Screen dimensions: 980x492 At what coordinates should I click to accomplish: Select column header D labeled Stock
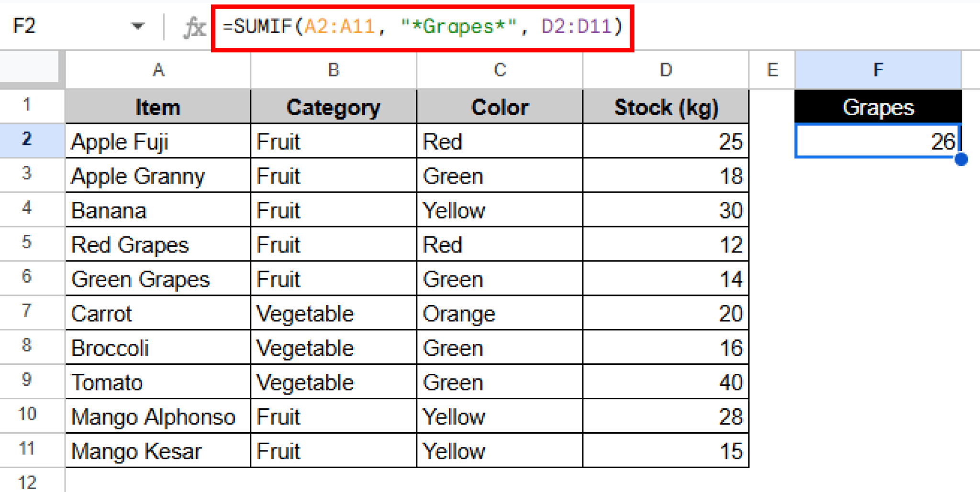coord(665,70)
